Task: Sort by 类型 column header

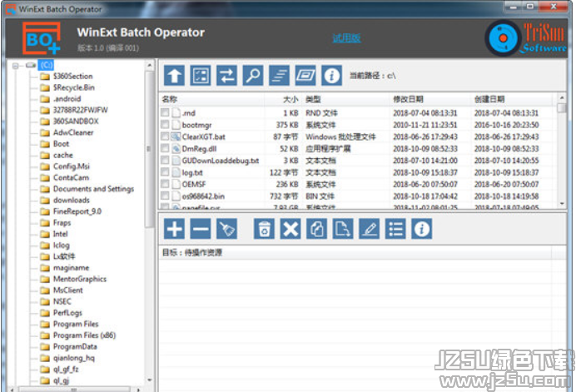Action: tap(313, 99)
